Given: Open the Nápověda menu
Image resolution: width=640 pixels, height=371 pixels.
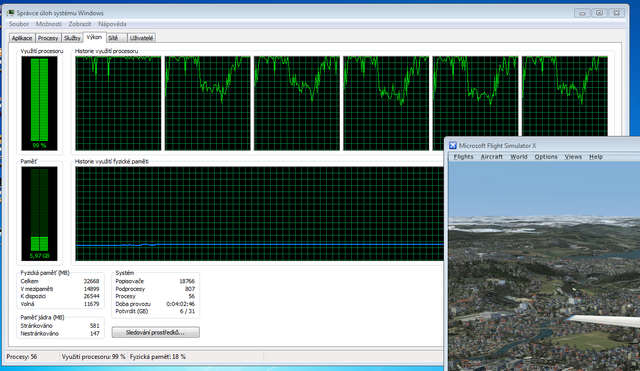Looking at the screenshot, I should (112, 24).
